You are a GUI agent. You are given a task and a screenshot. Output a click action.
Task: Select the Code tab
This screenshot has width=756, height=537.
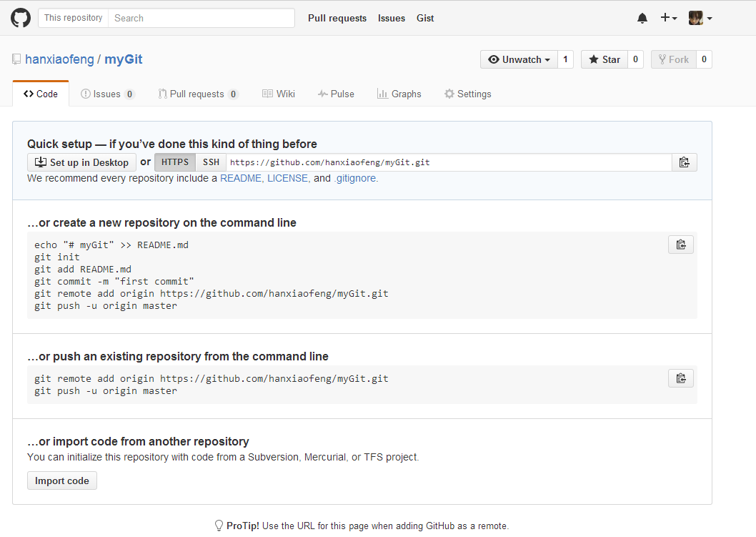[41, 94]
